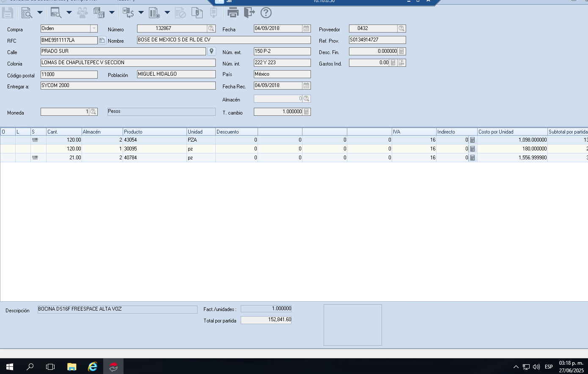
Task: Click the document report toolbar icon
Action: click(154, 13)
